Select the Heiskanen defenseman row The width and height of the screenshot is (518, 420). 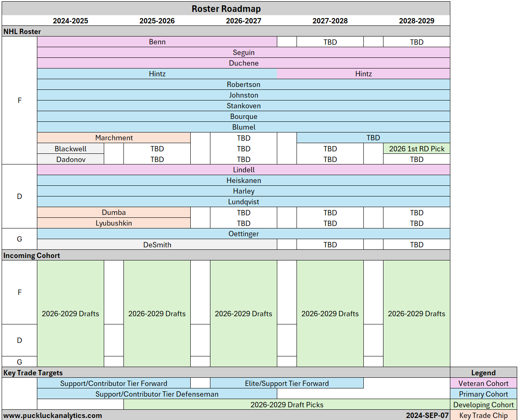tap(244, 180)
